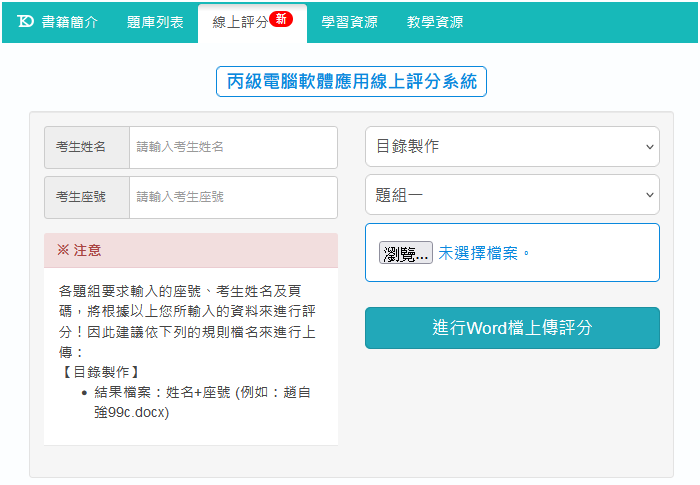The width and height of the screenshot is (700, 485).
Task: Click the 【目錄製作】 heading in notice
Action: coord(100,372)
